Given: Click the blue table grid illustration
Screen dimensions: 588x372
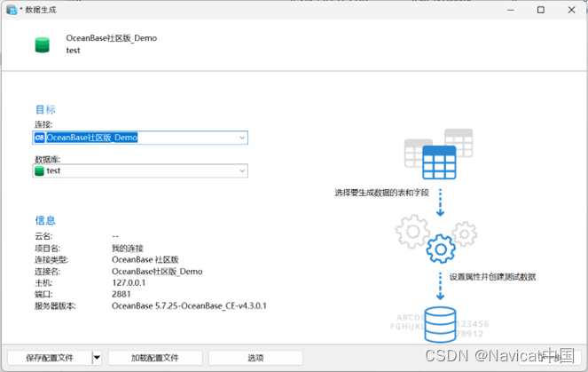Looking at the screenshot, I should [x=439, y=162].
